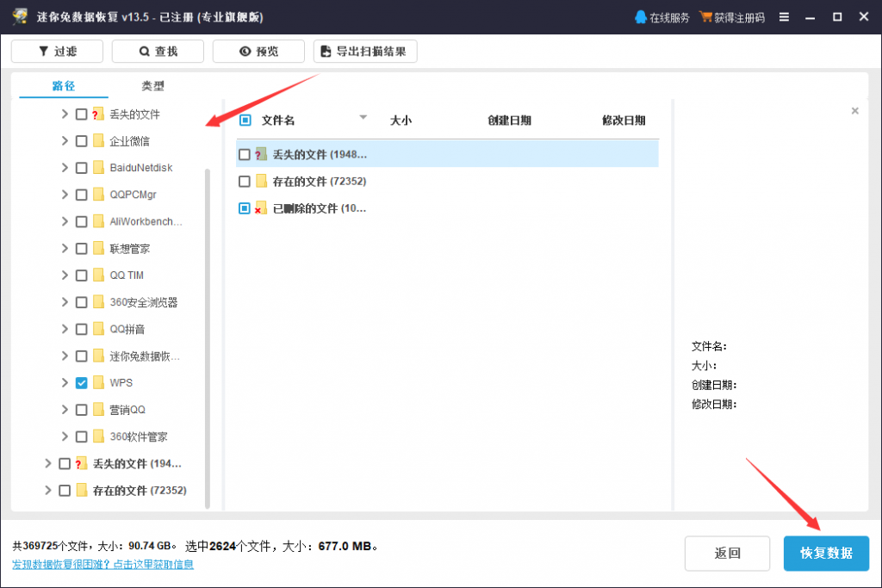Select the 迷你兔数据恢... folder icon
882x588 pixels.
pyautogui.click(x=98, y=356)
